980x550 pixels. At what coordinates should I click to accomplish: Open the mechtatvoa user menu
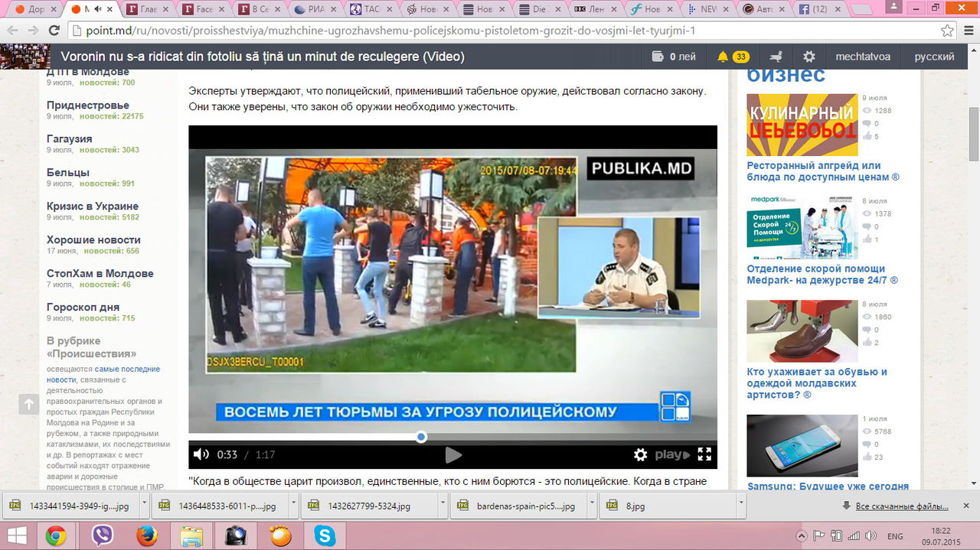click(862, 57)
